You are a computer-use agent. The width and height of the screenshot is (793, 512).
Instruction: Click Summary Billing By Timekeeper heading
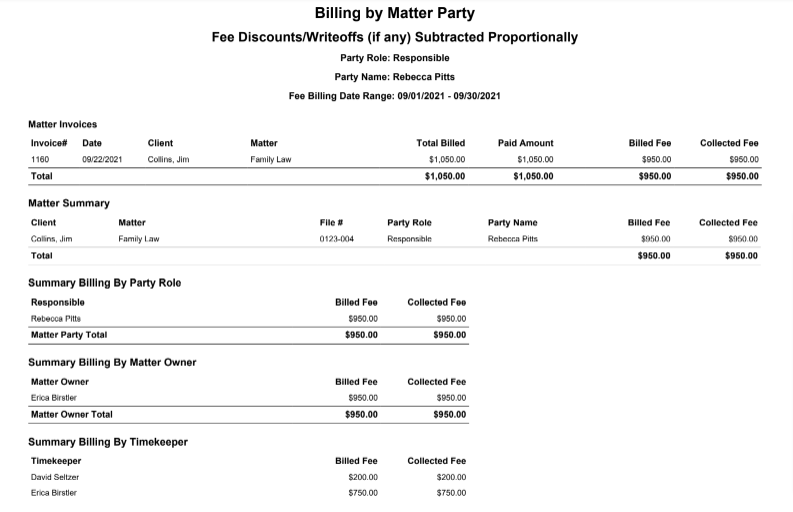(108, 442)
